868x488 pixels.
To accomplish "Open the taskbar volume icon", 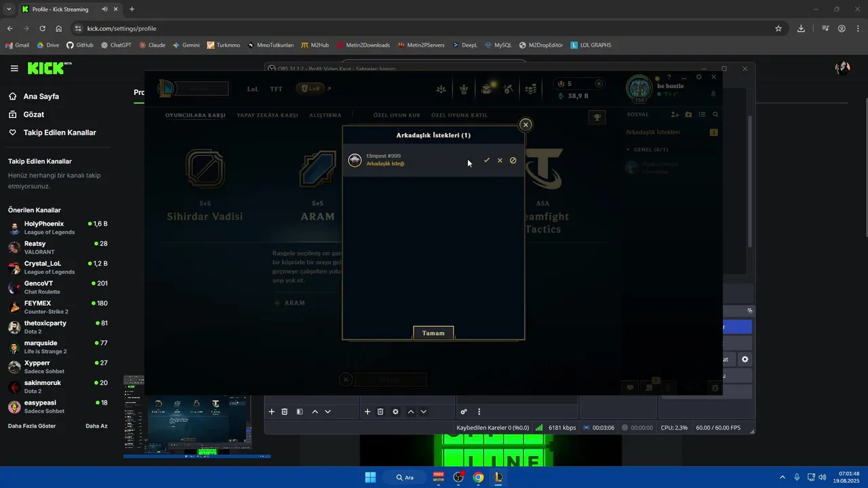I will click(822, 477).
